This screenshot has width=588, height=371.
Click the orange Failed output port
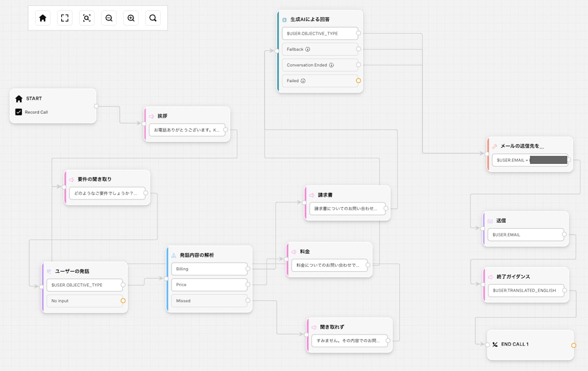click(358, 81)
